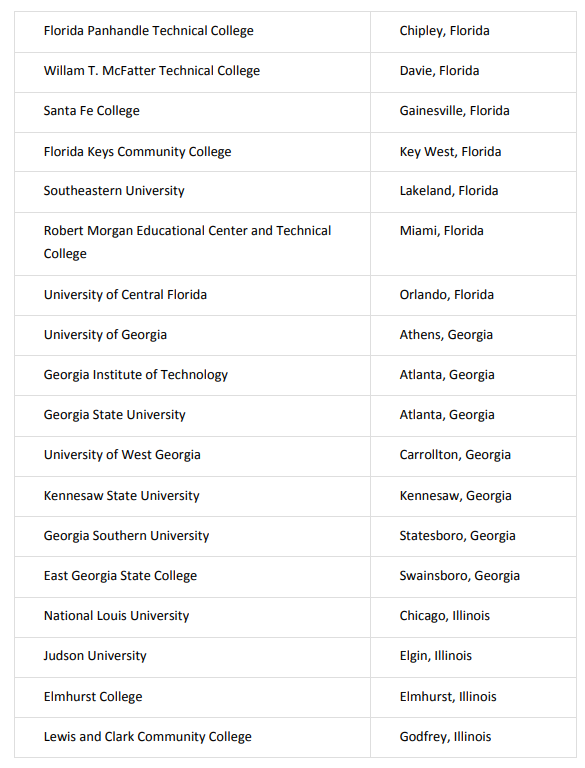585x768 pixels.
Task: Select Swainsboro, Georgia location text
Action: point(460,576)
